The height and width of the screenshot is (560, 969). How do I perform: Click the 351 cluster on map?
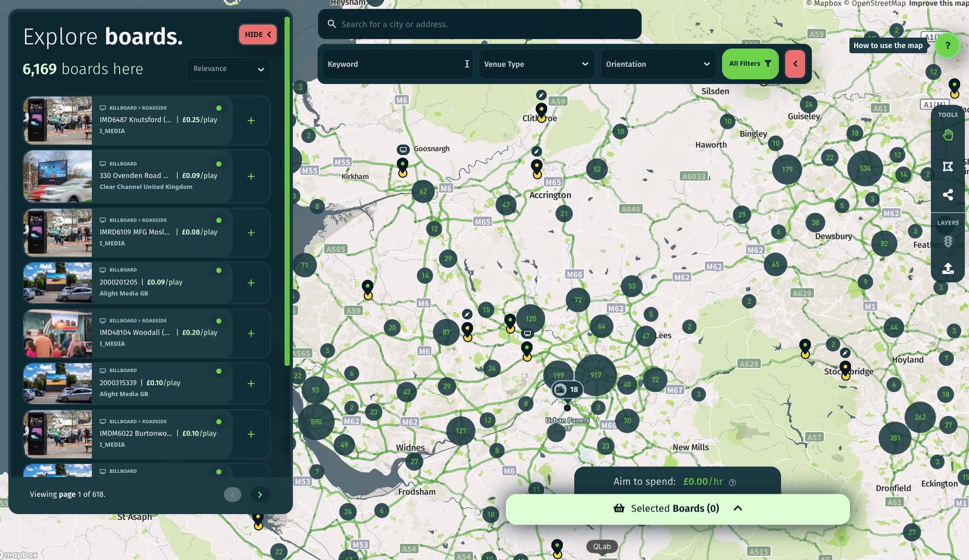(x=895, y=438)
